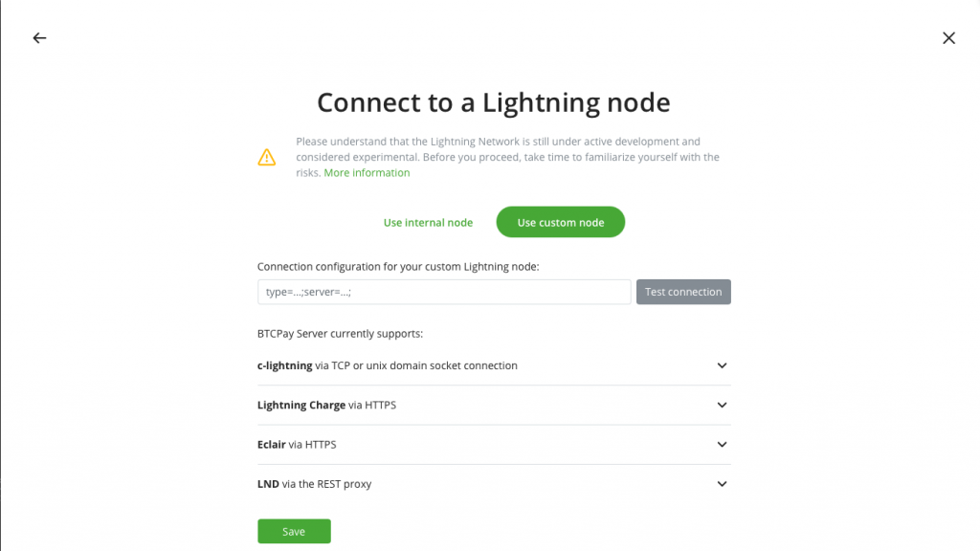Viewport: 980px width, 551px height.
Task: Select the Use custom node tab
Action: (x=561, y=222)
